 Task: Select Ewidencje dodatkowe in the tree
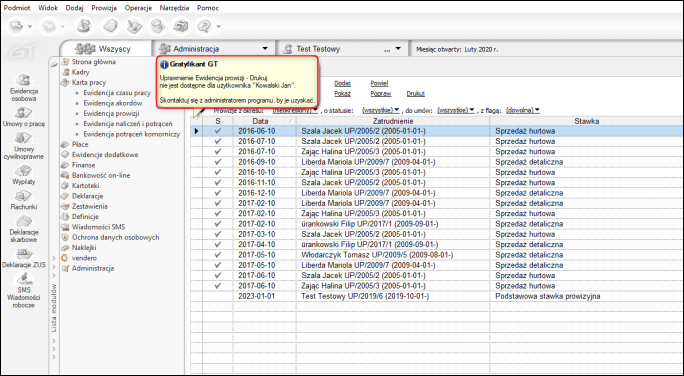point(105,154)
